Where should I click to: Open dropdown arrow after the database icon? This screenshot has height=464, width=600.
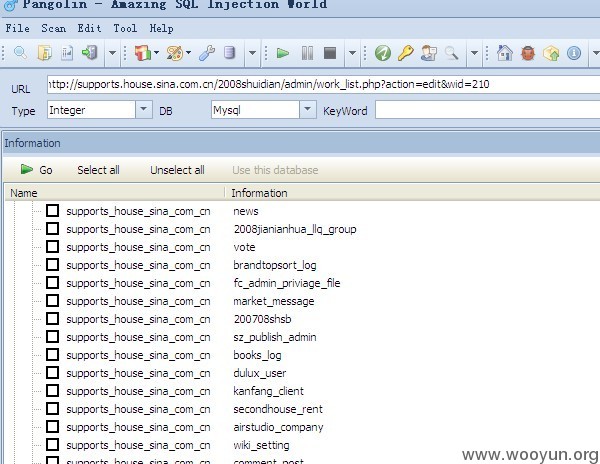click(252, 53)
